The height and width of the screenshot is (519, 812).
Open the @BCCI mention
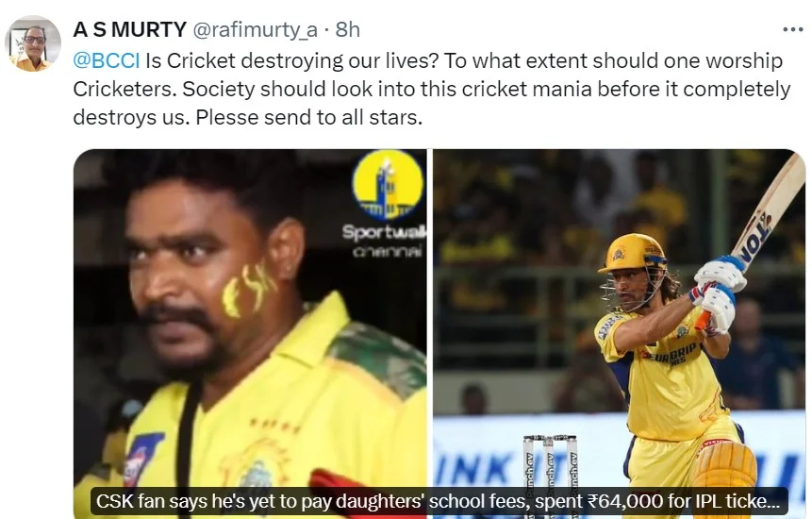click(x=107, y=61)
